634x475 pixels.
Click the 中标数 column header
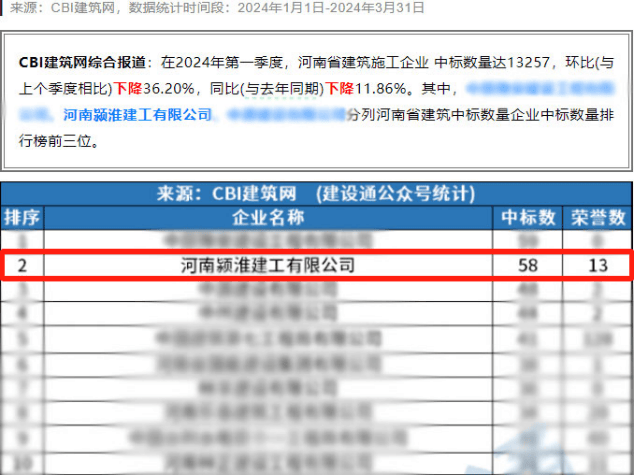pyautogui.click(x=528, y=217)
